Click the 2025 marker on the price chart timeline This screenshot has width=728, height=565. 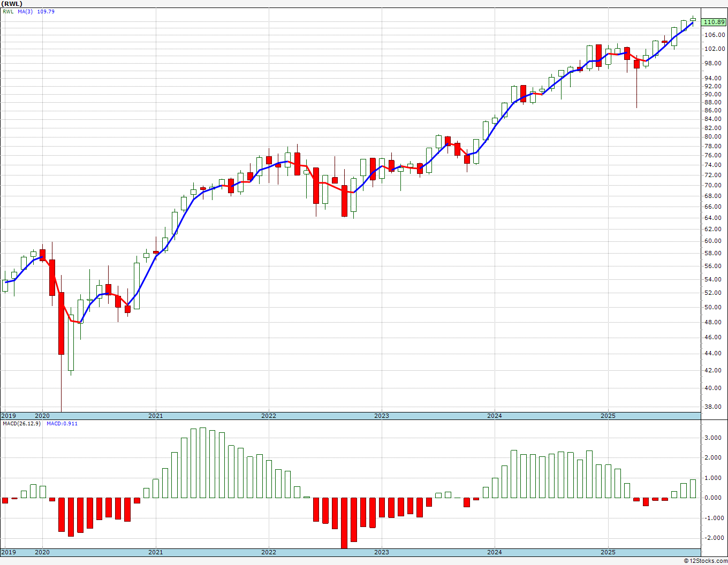point(608,416)
